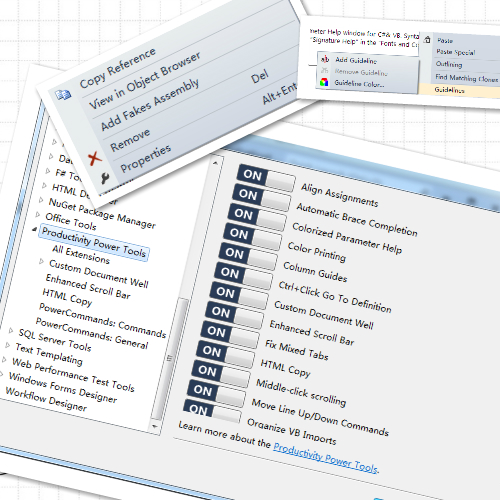Collapse the Productivity Power Tools tree node
This screenshot has width=500, height=500.
[35, 229]
